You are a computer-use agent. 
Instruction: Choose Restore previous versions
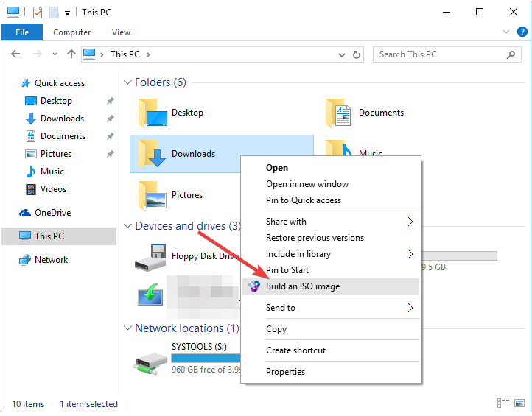coord(315,238)
